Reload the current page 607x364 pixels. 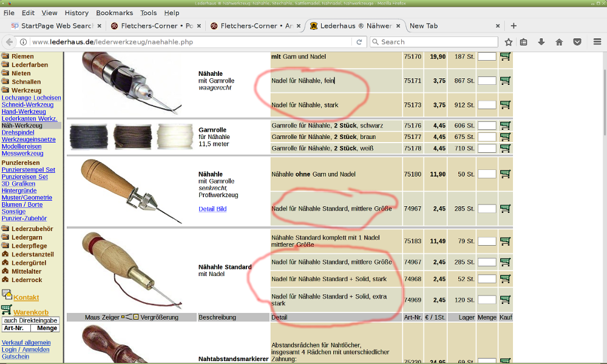click(359, 42)
